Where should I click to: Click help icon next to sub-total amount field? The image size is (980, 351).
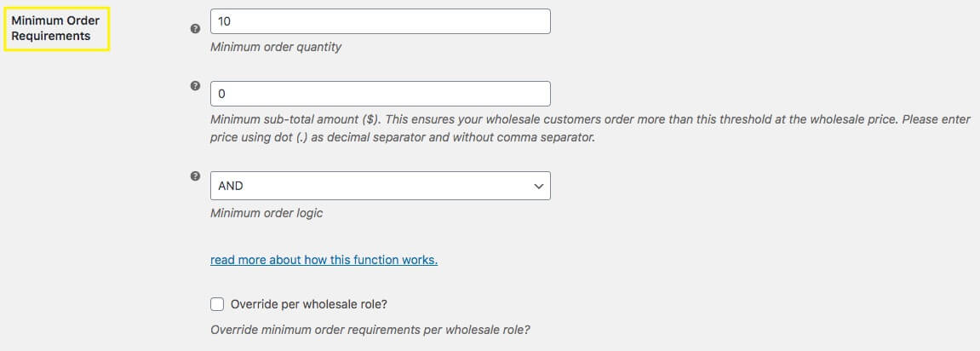(x=195, y=86)
